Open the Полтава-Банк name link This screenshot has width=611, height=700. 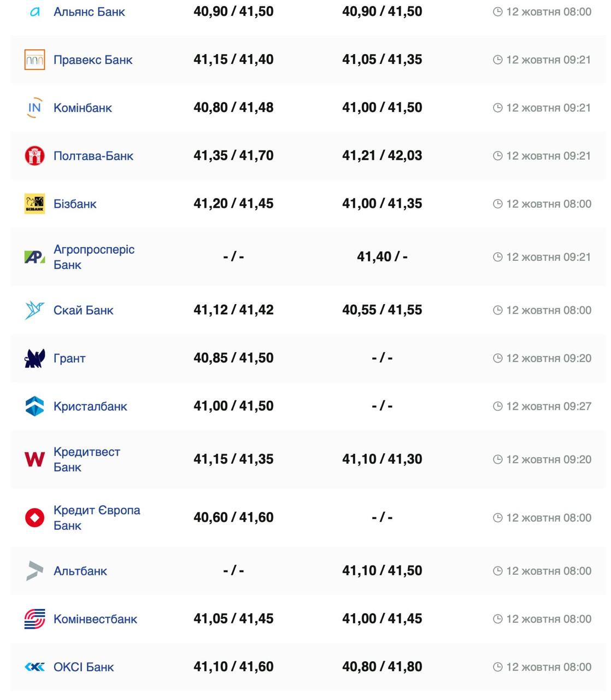[x=93, y=156]
